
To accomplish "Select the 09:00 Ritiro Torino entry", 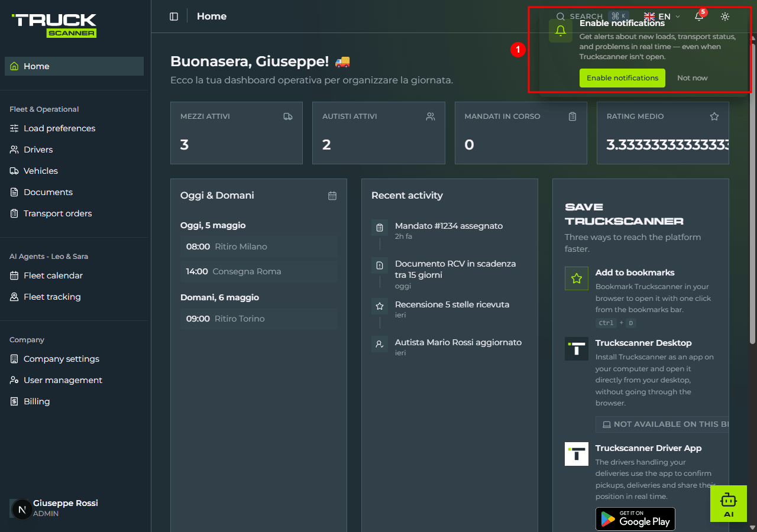I will pos(258,319).
